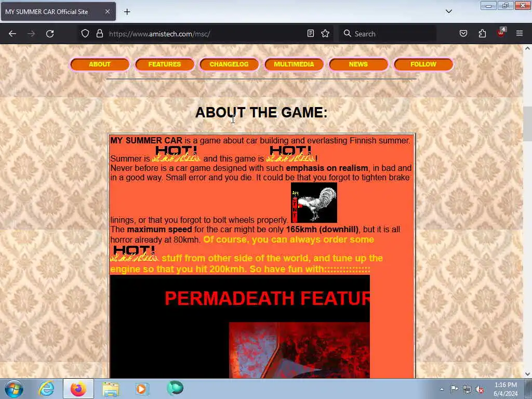The height and width of the screenshot is (399, 532).
Task: Open the FOLLOW section button
Action: (423, 64)
